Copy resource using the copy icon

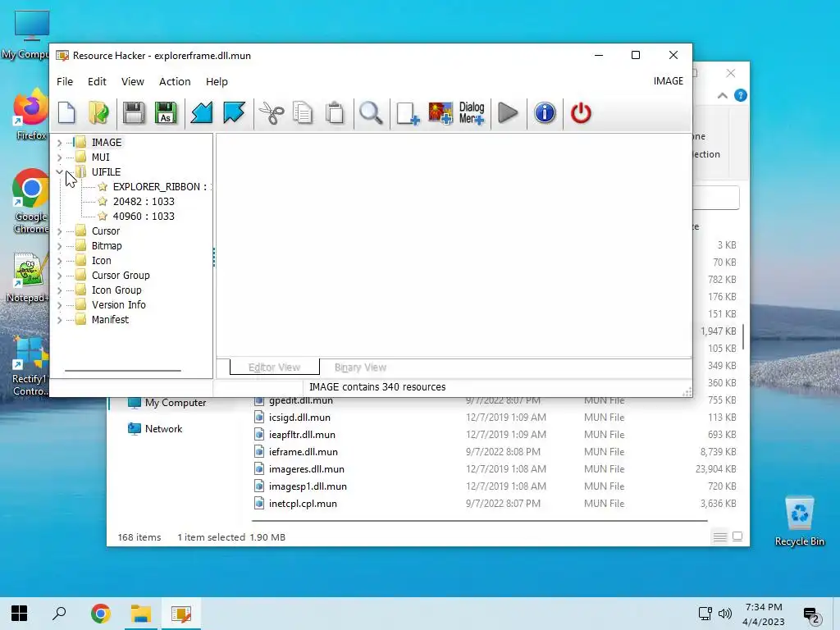(303, 113)
